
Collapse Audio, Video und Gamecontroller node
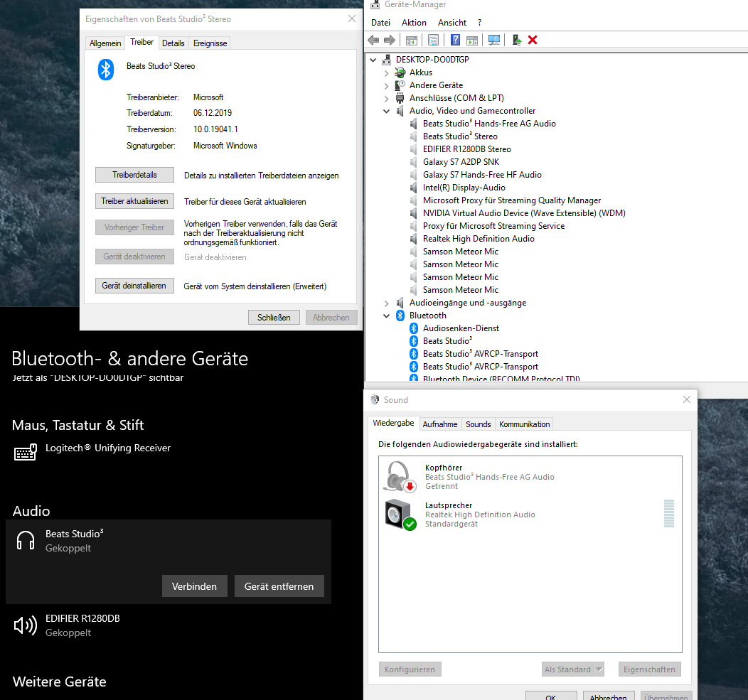pos(386,111)
